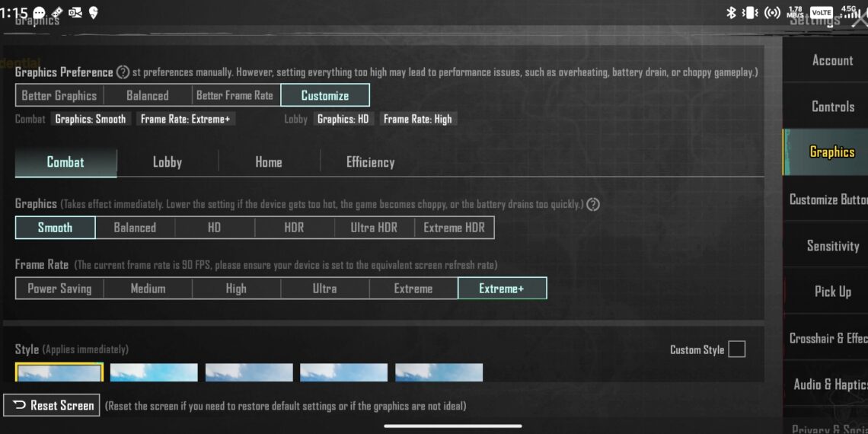The image size is (868, 434).
Task: Switch to the Home tab
Action: click(269, 162)
